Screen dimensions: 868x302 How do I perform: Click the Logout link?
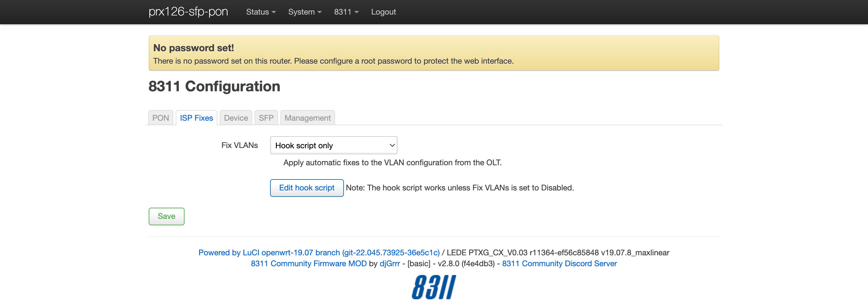(x=383, y=12)
